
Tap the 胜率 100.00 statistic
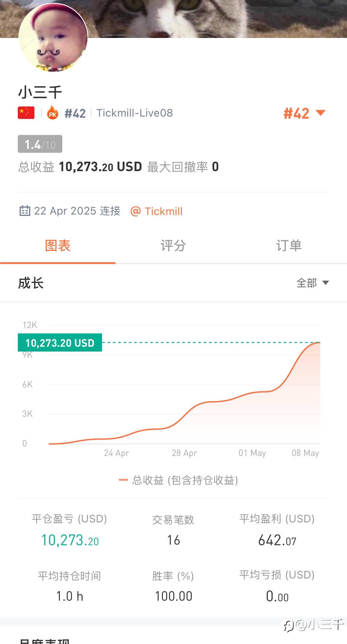(x=173, y=596)
